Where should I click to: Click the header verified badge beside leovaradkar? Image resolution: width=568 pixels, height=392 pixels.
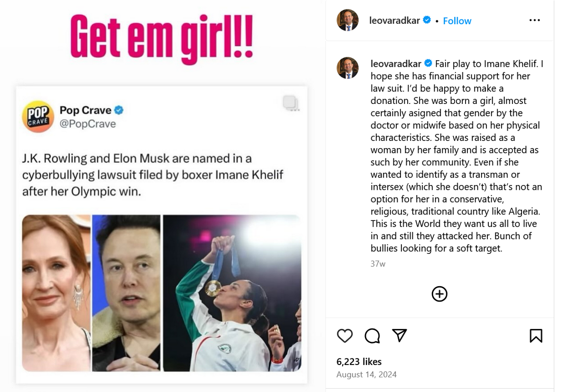(427, 20)
